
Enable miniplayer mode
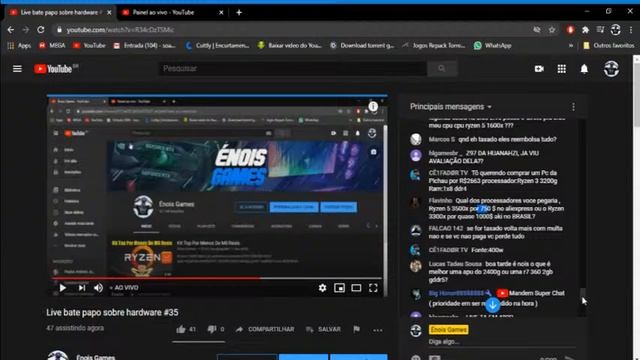click(x=339, y=288)
